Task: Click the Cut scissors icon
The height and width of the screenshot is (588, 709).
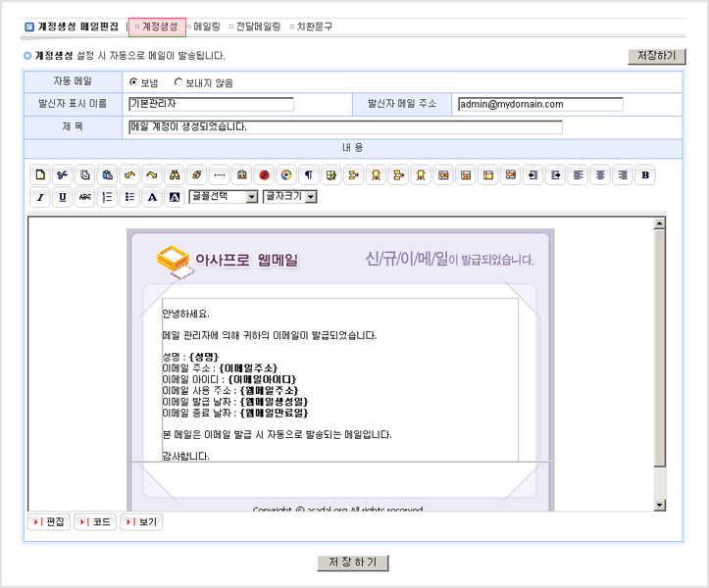Action: click(62, 175)
